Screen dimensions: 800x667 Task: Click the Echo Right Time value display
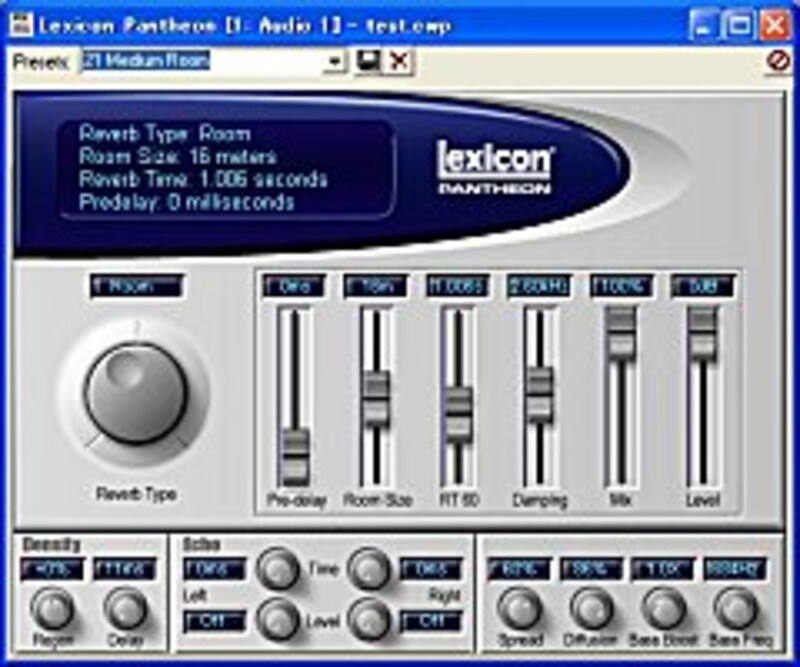(432, 569)
